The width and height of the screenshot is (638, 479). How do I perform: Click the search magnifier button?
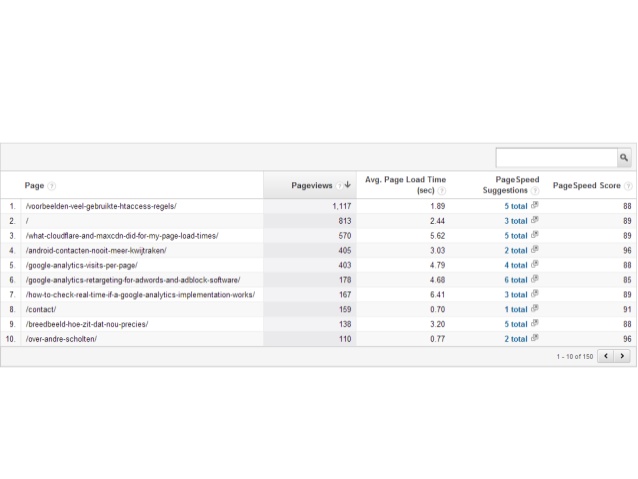coord(623,158)
